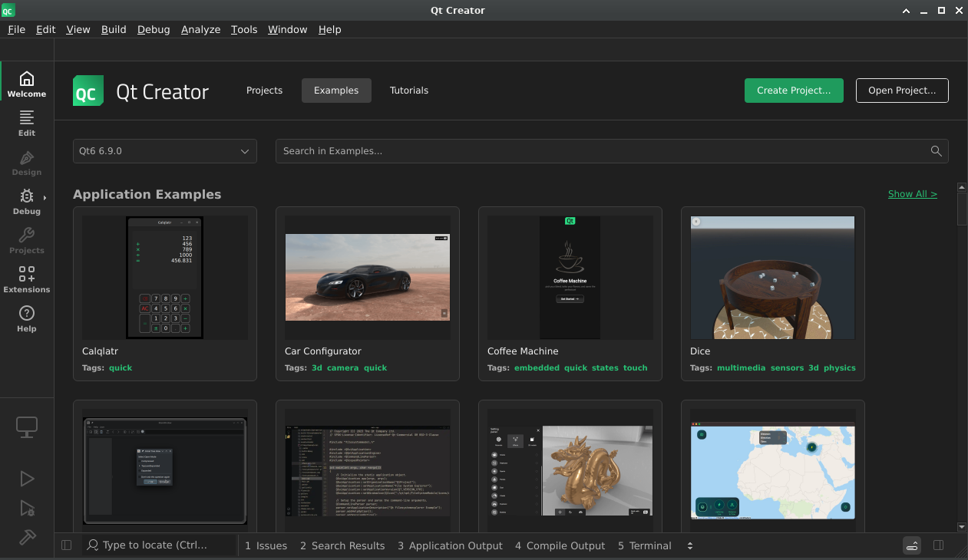
Task: Open Help mode
Action: click(x=27, y=319)
